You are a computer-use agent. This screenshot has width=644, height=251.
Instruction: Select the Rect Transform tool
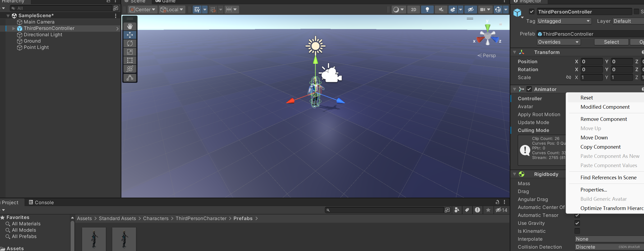tap(130, 60)
